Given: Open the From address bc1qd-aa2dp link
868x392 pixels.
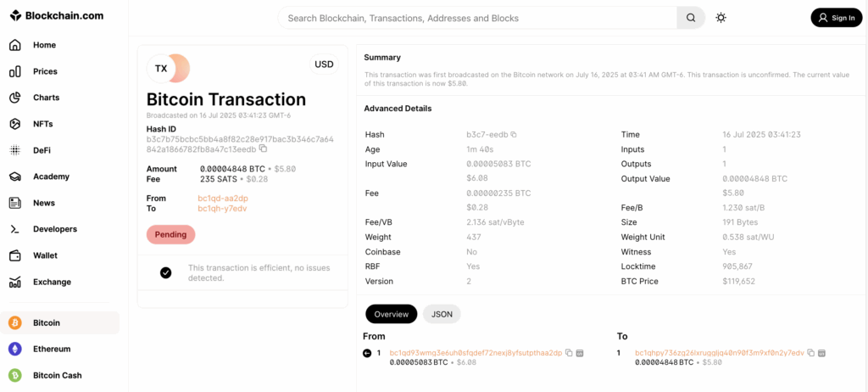Looking at the screenshot, I should (x=222, y=198).
